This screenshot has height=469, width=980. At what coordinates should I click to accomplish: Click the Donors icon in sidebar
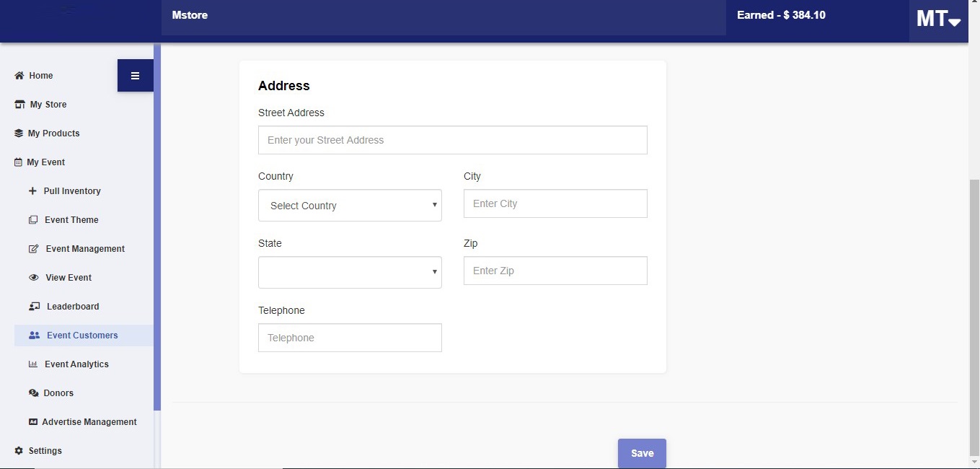[33, 393]
